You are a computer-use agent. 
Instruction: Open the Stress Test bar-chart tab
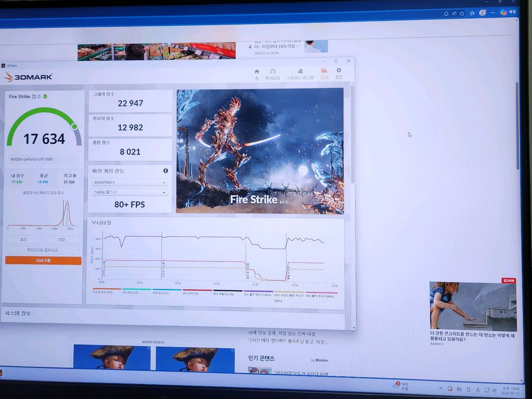pos(300,73)
